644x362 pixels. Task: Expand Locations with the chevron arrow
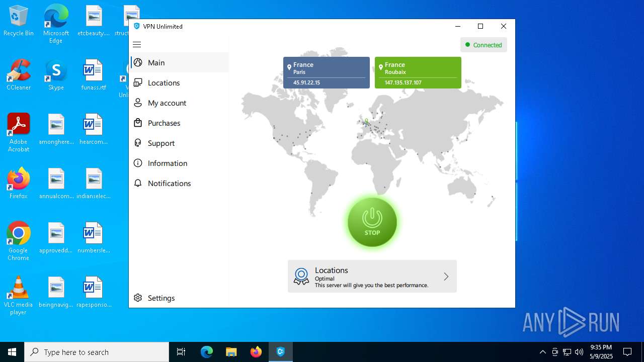[446, 276]
